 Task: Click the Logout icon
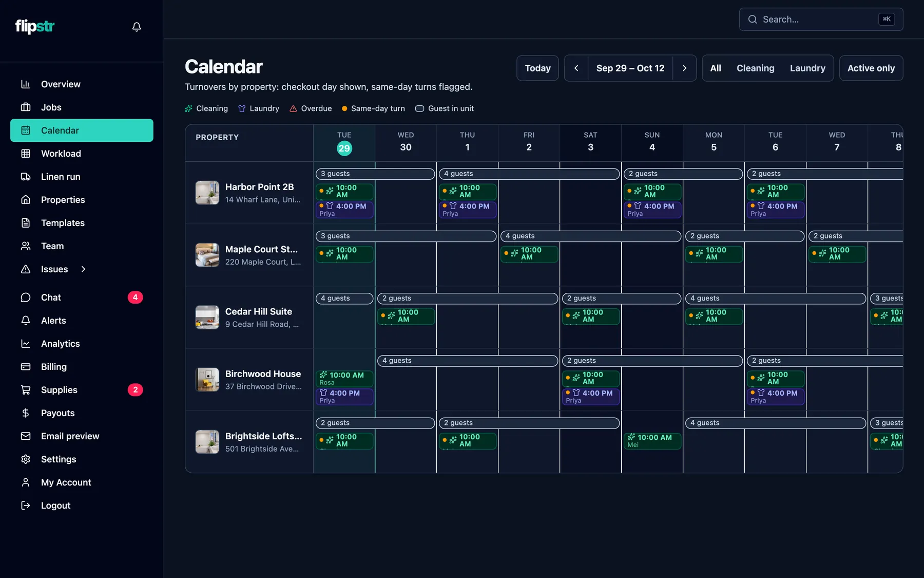[26, 506]
